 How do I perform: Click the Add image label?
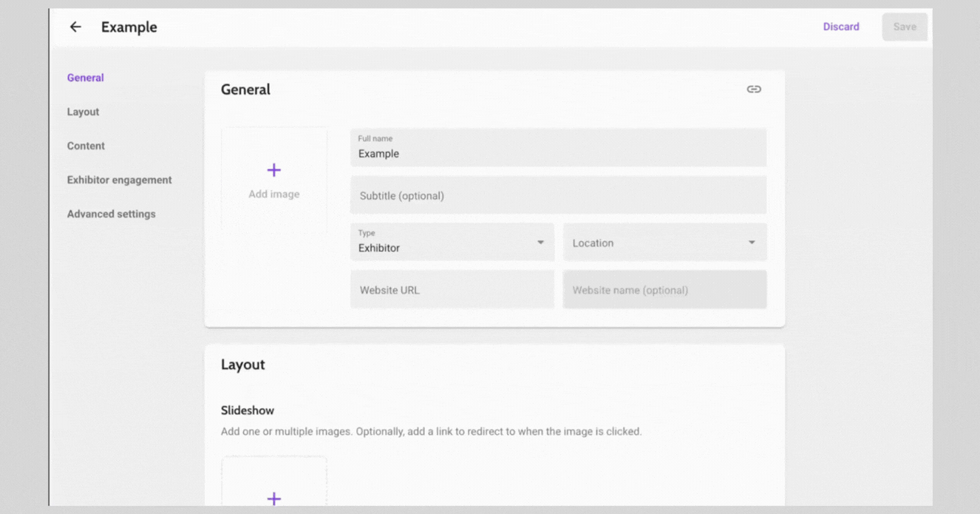click(x=274, y=194)
